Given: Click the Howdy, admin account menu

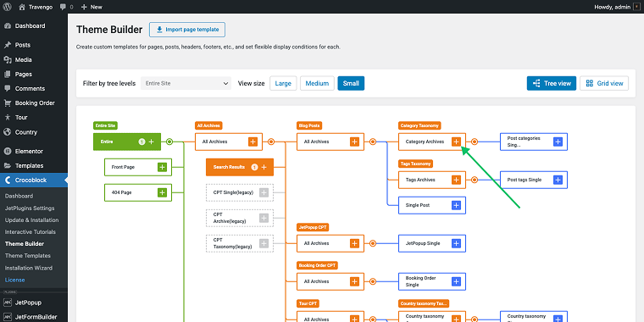Looking at the screenshot, I should coord(616,7).
